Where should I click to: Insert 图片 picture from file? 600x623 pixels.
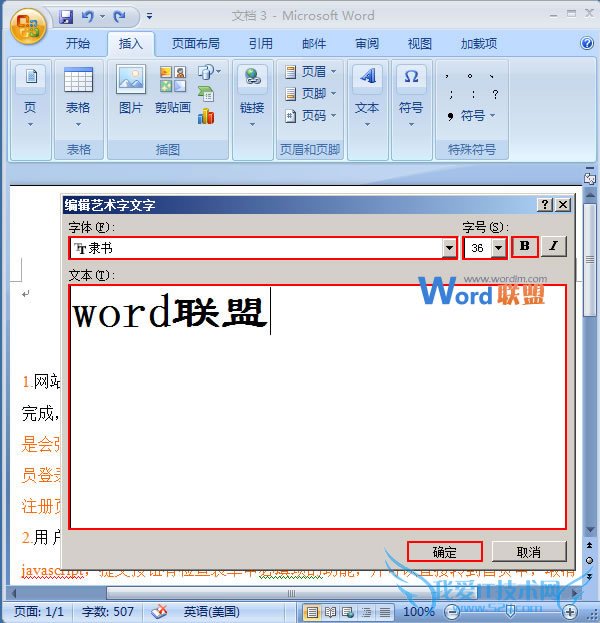131,91
